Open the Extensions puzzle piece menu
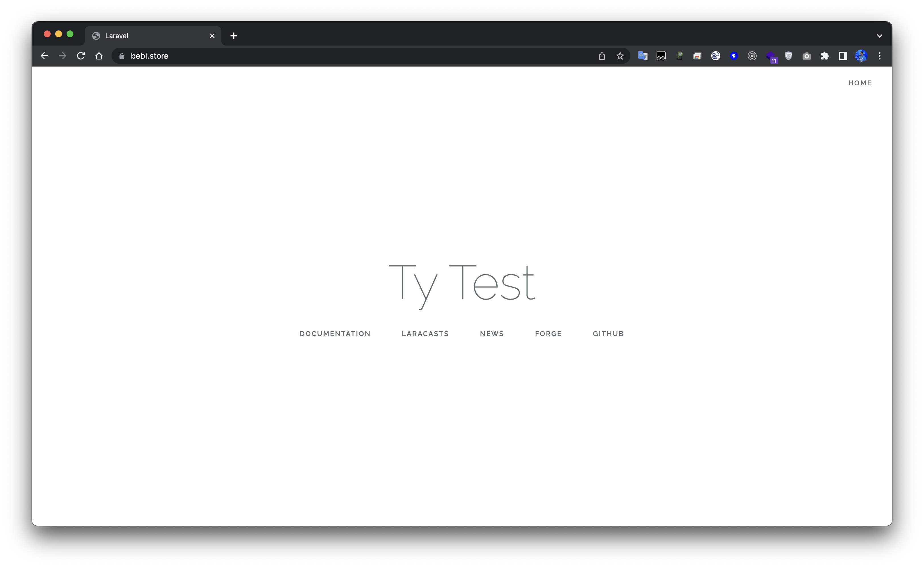This screenshot has width=924, height=568. coord(825,56)
